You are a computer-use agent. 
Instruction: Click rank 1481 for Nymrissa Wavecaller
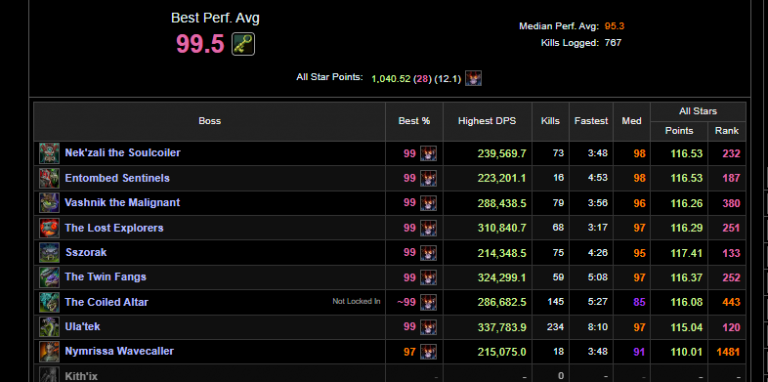[x=728, y=352]
